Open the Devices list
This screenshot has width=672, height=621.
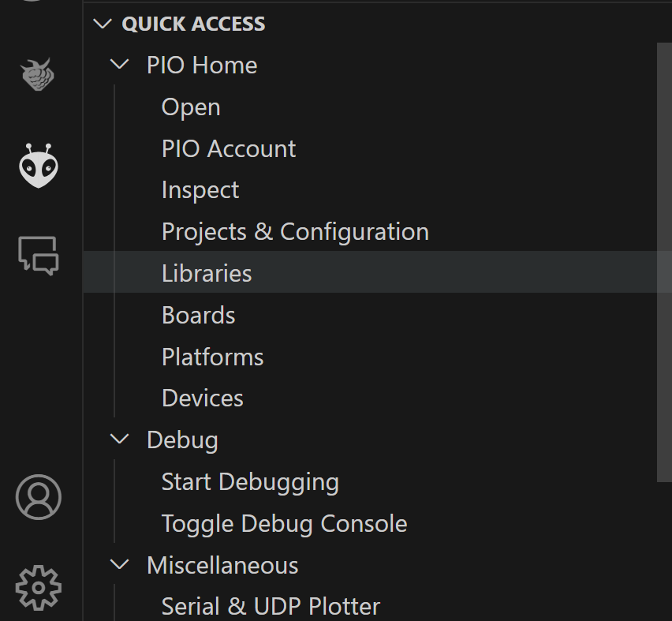tap(202, 398)
